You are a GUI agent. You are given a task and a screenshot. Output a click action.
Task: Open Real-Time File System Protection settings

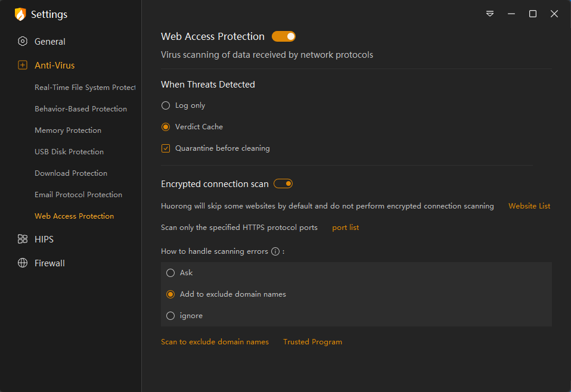pyautogui.click(x=85, y=88)
